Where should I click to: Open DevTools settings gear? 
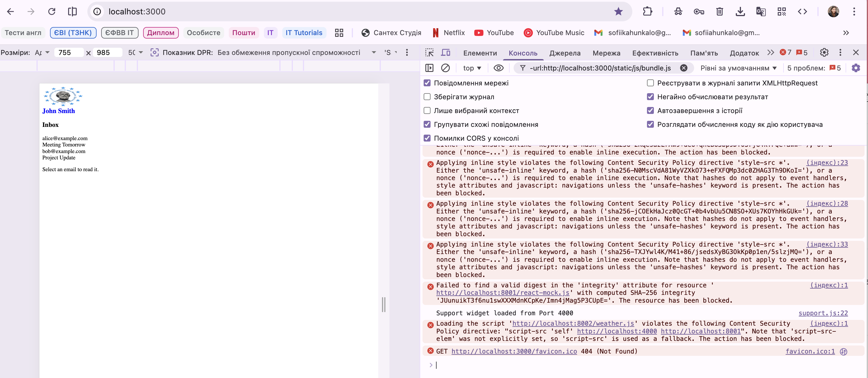[824, 52]
